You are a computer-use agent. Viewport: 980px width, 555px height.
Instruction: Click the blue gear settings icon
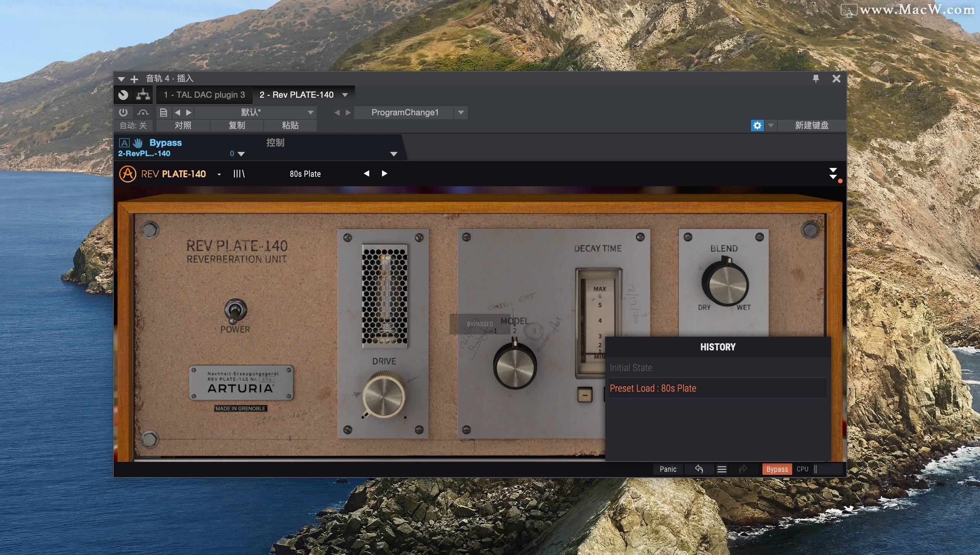[757, 125]
